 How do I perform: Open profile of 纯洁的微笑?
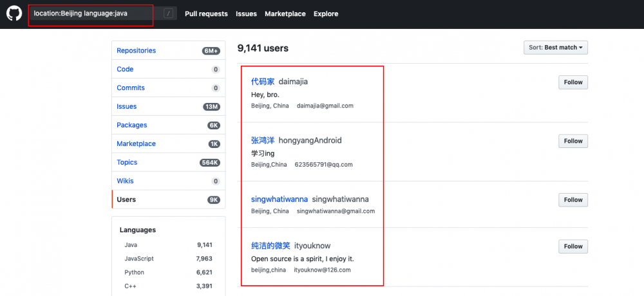coord(270,246)
